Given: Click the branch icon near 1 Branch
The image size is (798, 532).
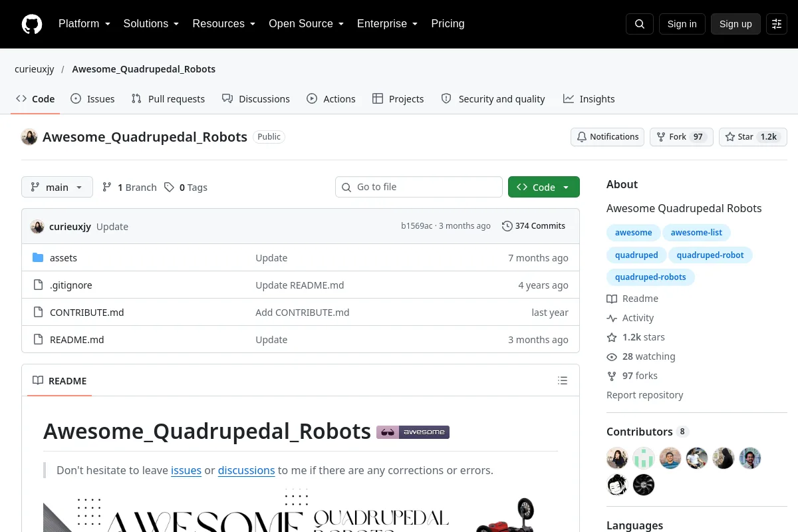Looking at the screenshot, I should [107, 188].
